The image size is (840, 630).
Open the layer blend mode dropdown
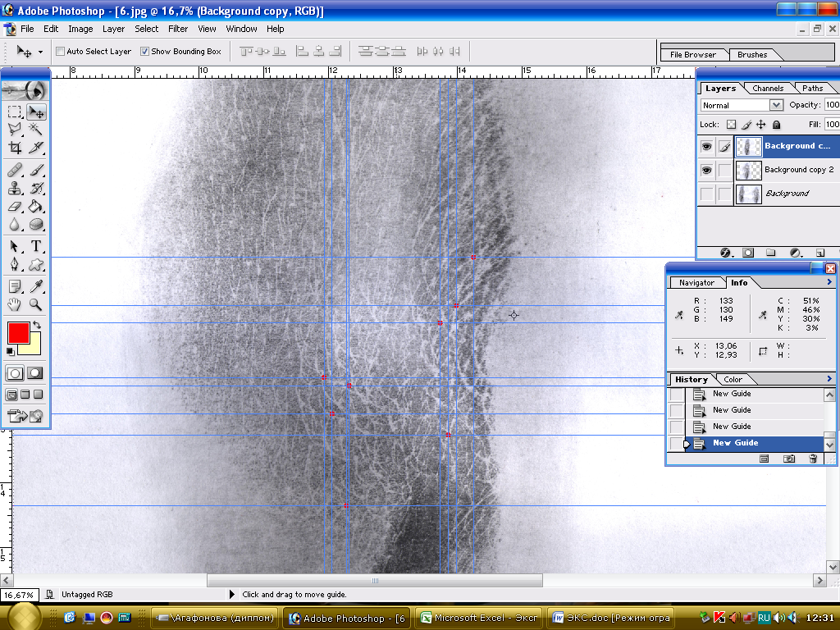(x=776, y=105)
